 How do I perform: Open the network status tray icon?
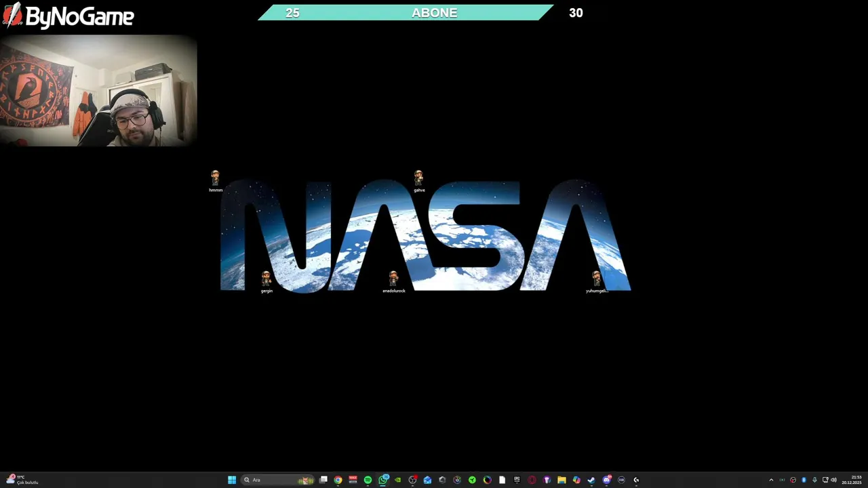tap(825, 480)
